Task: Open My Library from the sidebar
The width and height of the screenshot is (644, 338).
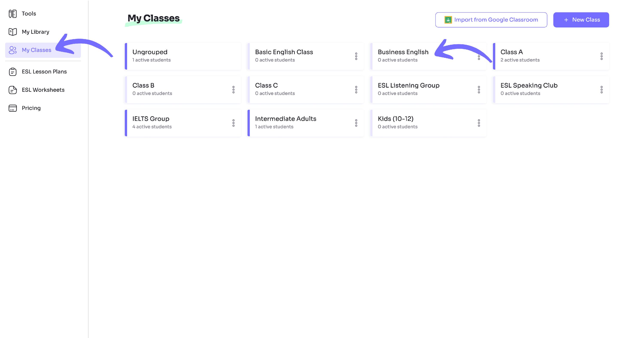Action: 43,32
